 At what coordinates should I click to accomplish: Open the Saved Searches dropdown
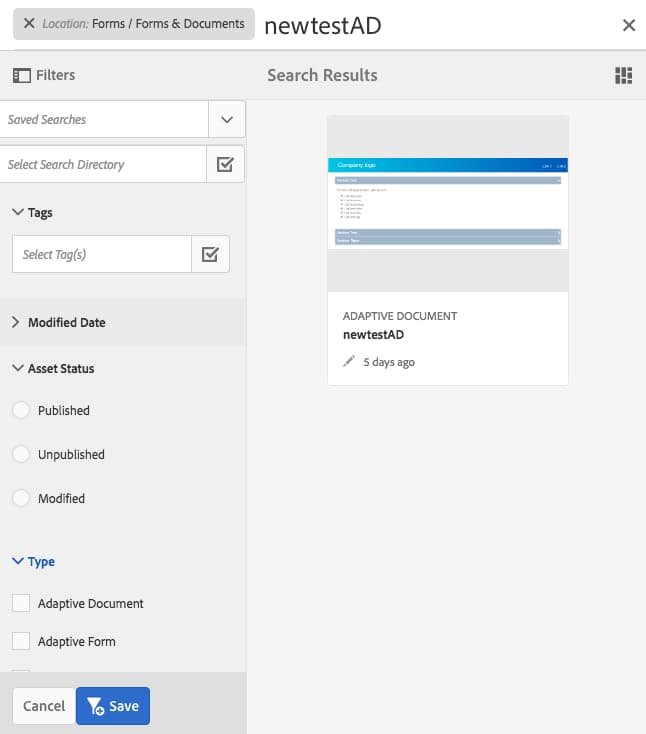coord(226,119)
